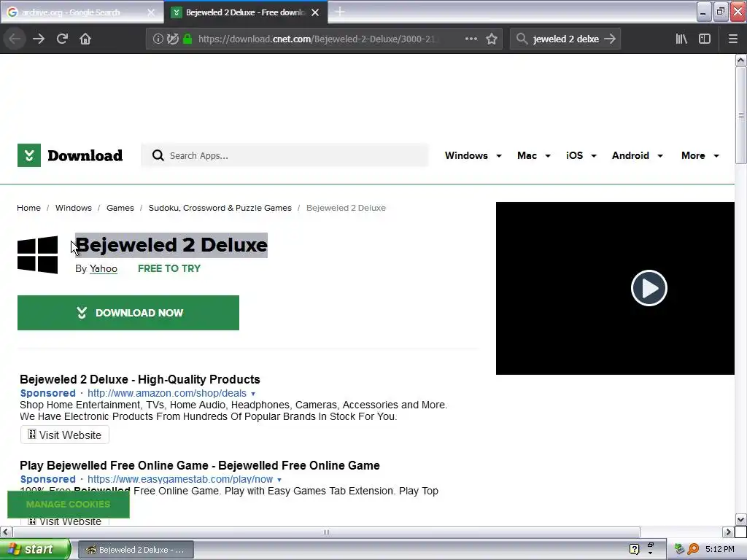Go to Windows breadcrumb
The height and width of the screenshot is (560, 747).
coord(74,208)
